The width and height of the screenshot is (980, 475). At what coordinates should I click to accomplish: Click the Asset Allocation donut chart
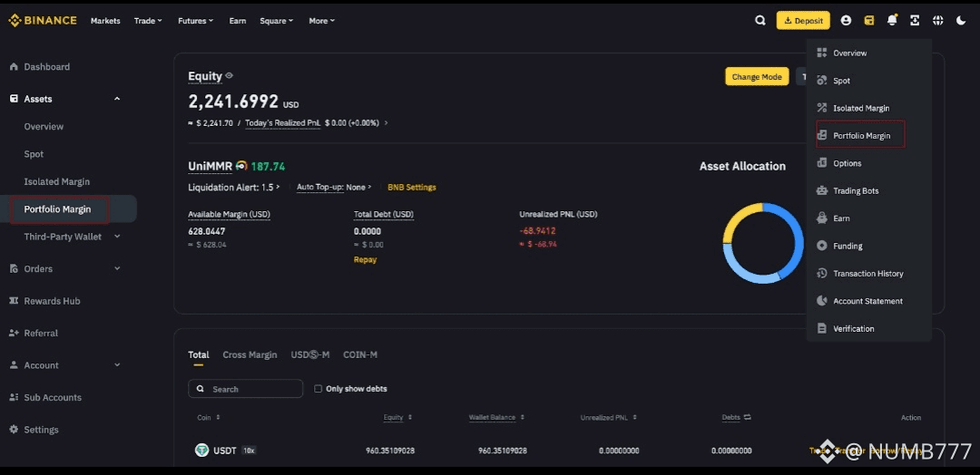763,243
